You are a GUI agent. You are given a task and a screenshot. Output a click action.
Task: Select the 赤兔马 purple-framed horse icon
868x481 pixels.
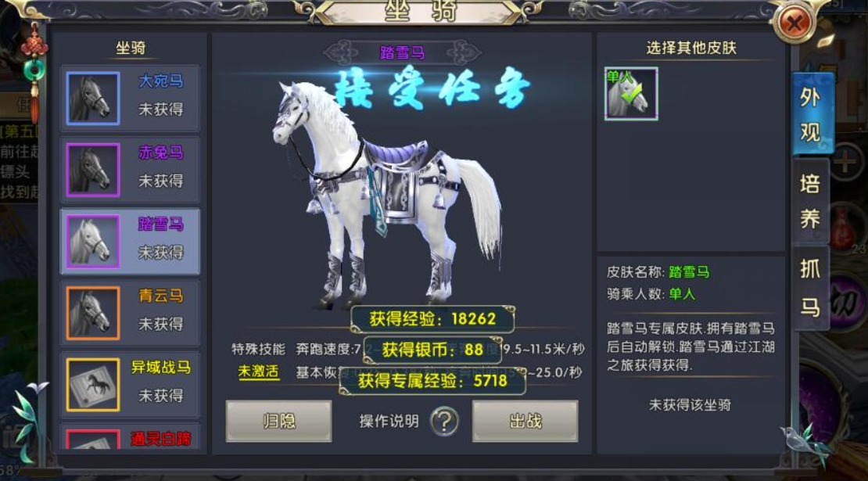click(93, 170)
